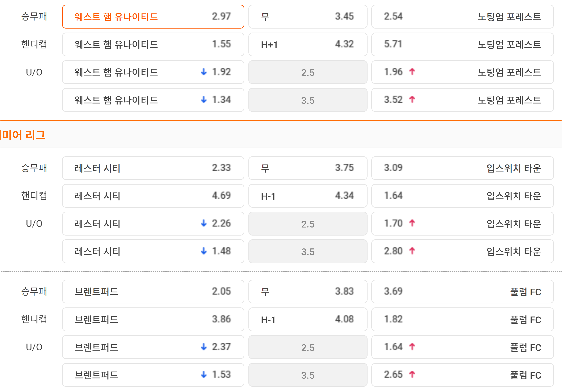Click the blue down arrow beside 2.37
Viewport: 562px width, 392px height.
click(204, 347)
